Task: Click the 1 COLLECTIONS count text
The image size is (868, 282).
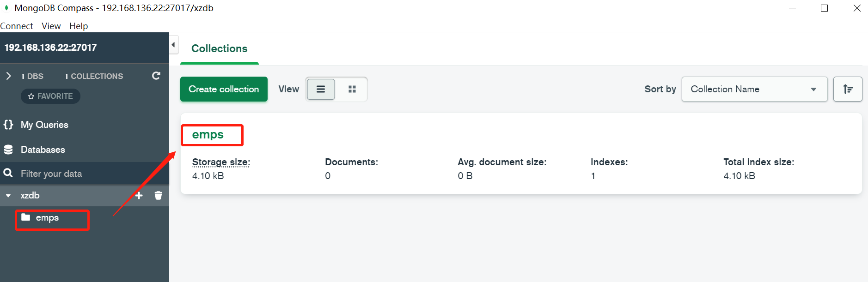Action: [x=94, y=76]
